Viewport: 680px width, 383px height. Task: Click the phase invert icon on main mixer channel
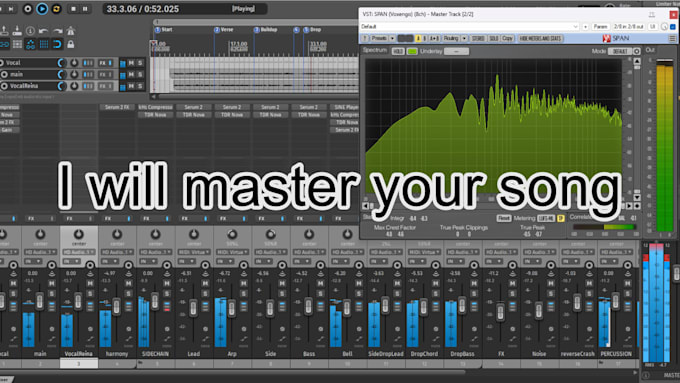pyautogui.click(x=52, y=330)
